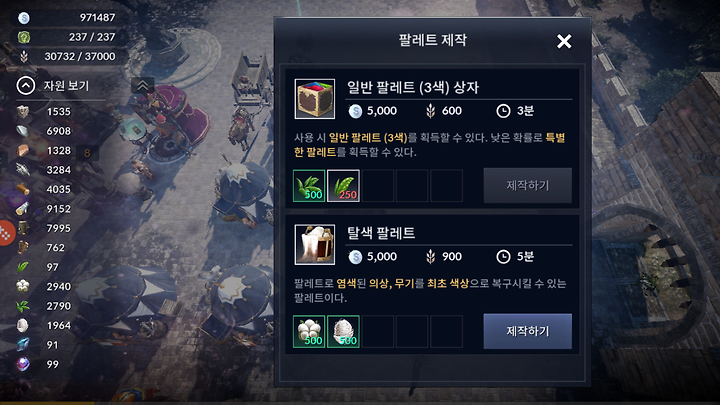Click the double-chevron collapse arrow near 자원 보기
This screenshot has width=720, height=405.
[143, 85]
